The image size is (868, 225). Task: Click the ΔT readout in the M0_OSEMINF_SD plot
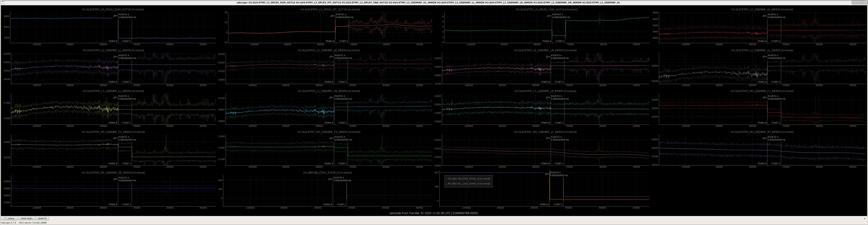click(125, 179)
